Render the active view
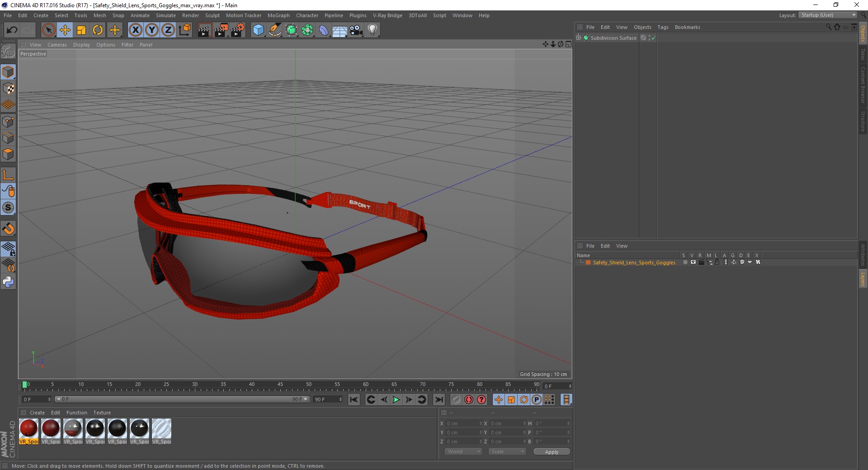Image resolution: width=868 pixels, height=470 pixels. tap(204, 30)
